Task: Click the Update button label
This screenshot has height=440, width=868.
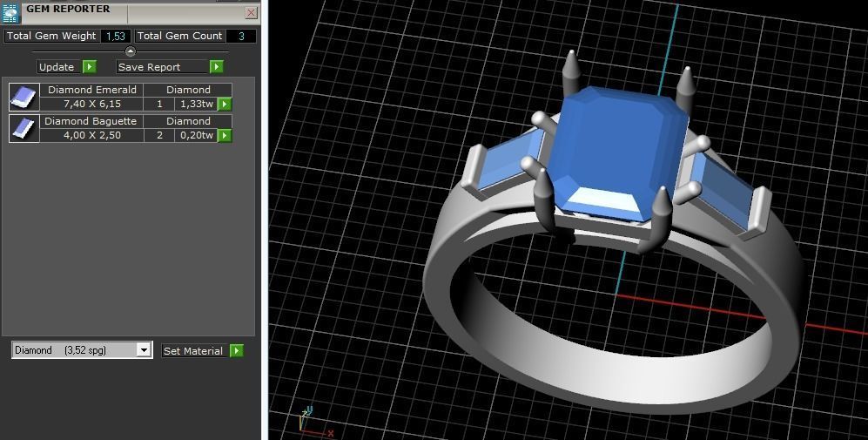Action: coord(60,67)
